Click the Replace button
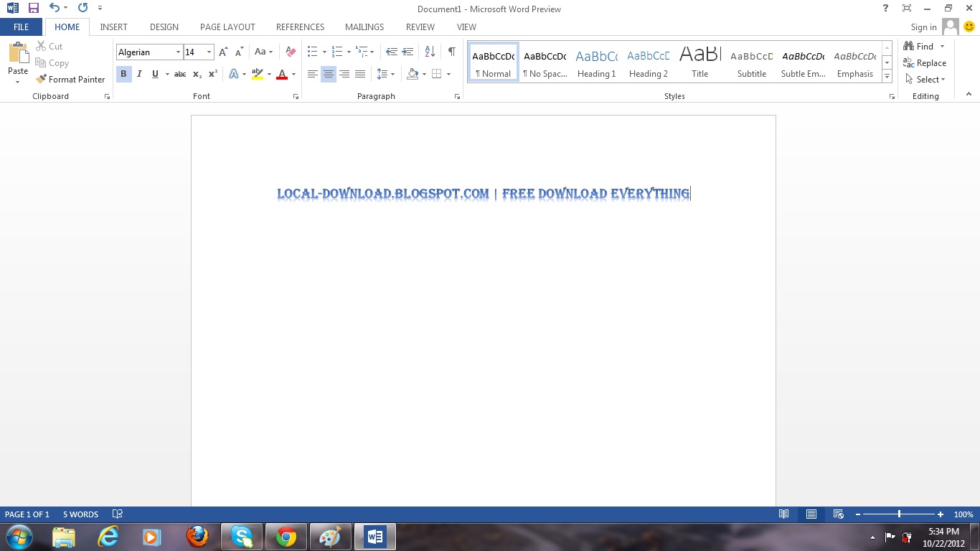 point(925,63)
